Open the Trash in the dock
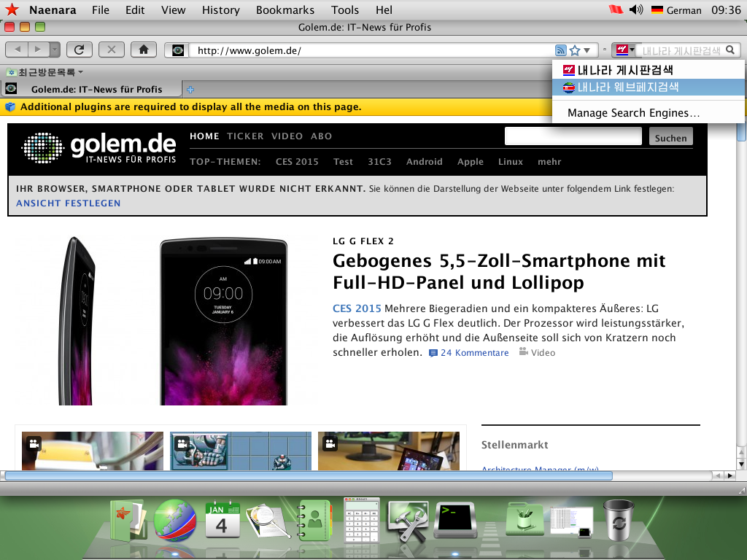This screenshot has height=560, width=747. [x=619, y=521]
